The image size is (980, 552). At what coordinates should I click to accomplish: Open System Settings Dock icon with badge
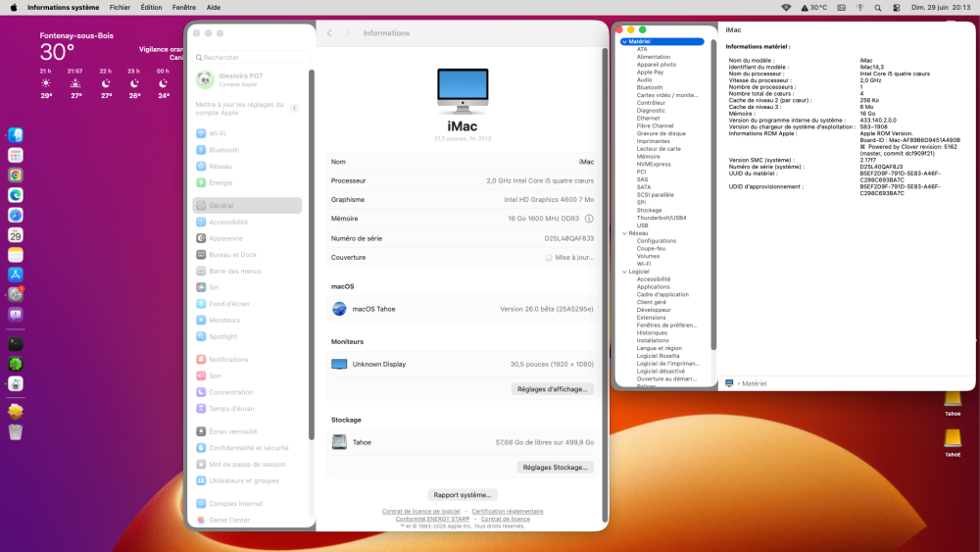pos(16,294)
